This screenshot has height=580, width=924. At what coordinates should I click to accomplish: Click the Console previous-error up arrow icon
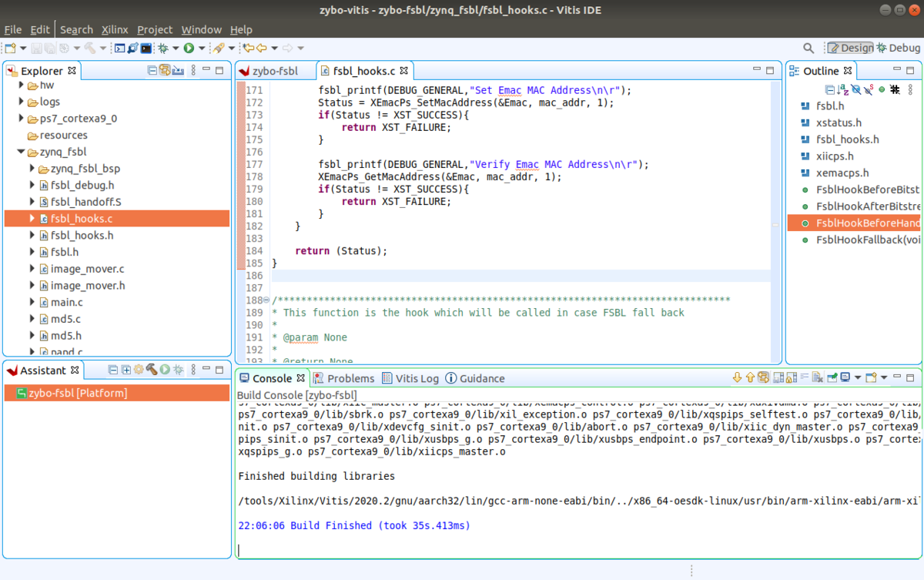(750, 377)
